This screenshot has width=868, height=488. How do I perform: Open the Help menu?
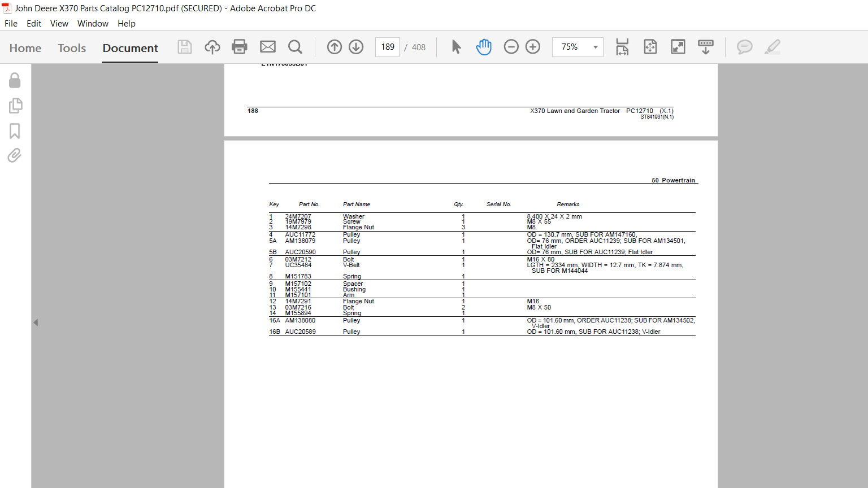pos(127,23)
